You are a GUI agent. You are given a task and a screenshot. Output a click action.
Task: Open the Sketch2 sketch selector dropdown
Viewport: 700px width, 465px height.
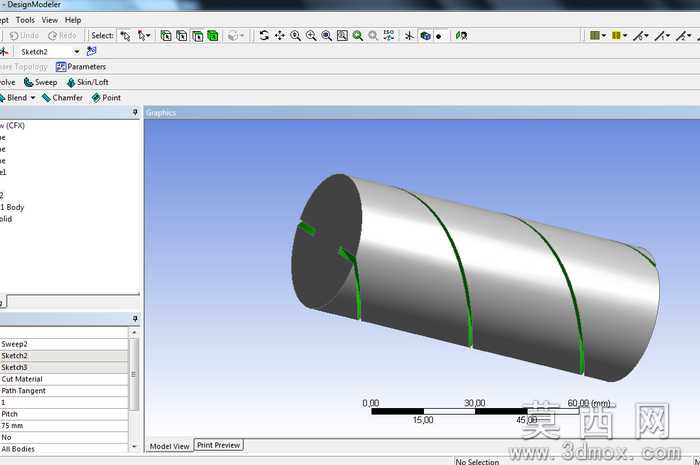pos(76,52)
